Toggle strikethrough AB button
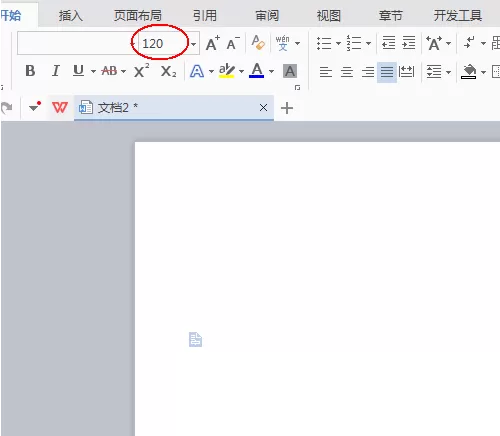This screenshot has width=500, height=436. [109, 71]
